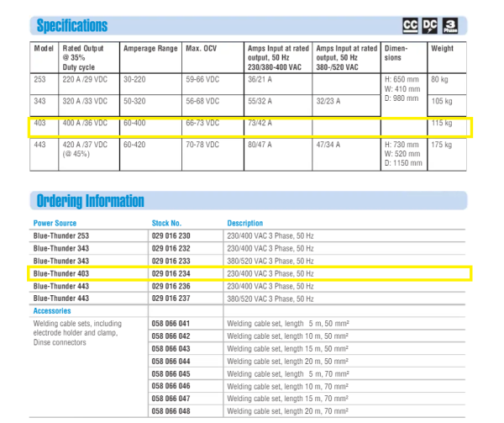Select the Blue-Thunder 253 row name

61,235
